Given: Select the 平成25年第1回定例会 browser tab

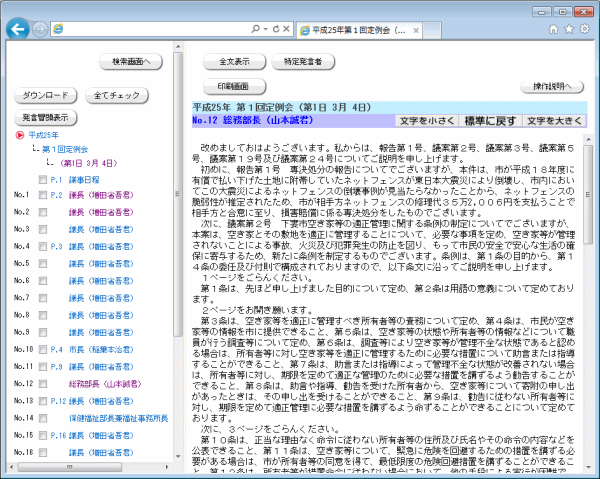Looking at the screenshot, I should [x=359, y=30].
